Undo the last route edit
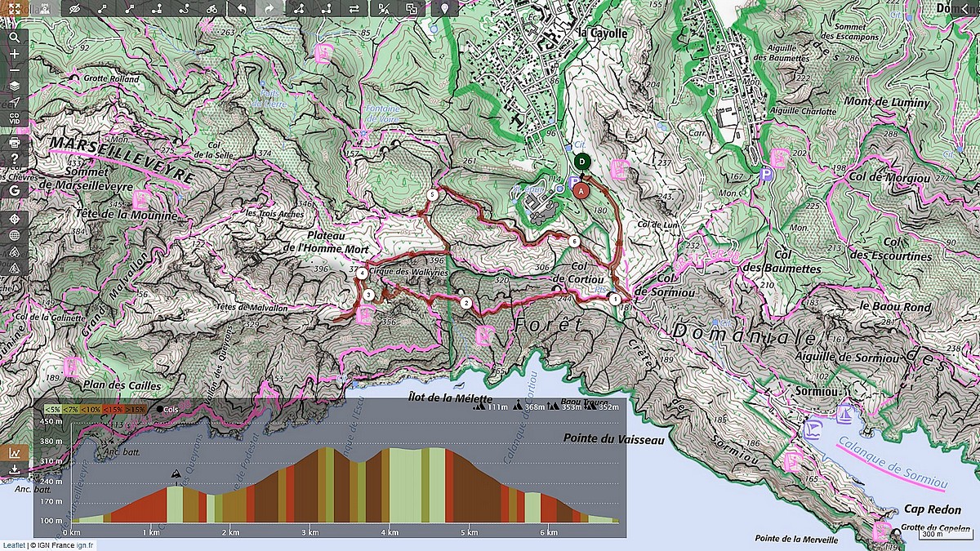Screen dimensions: 980x551 tap(241, 8)
